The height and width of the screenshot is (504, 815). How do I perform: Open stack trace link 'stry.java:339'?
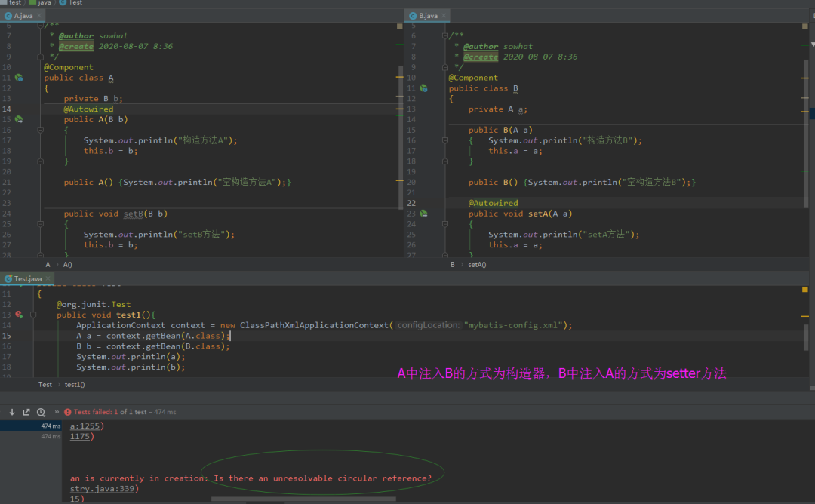click(x=103, y=489)
